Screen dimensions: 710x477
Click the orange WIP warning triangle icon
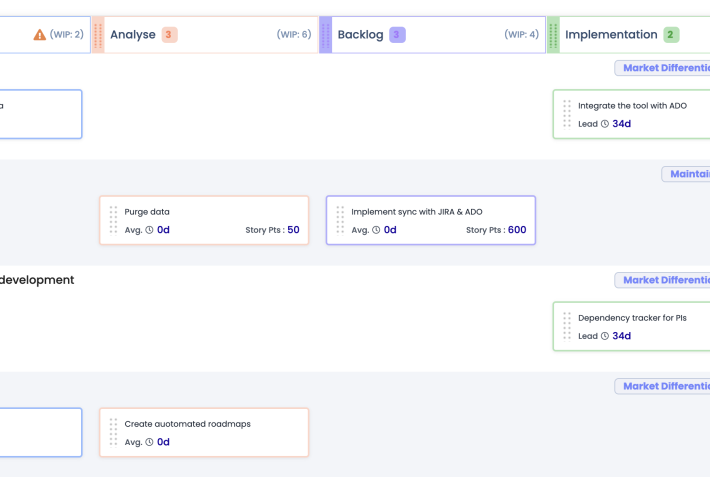pyautogui.click(x=39, y=35)
